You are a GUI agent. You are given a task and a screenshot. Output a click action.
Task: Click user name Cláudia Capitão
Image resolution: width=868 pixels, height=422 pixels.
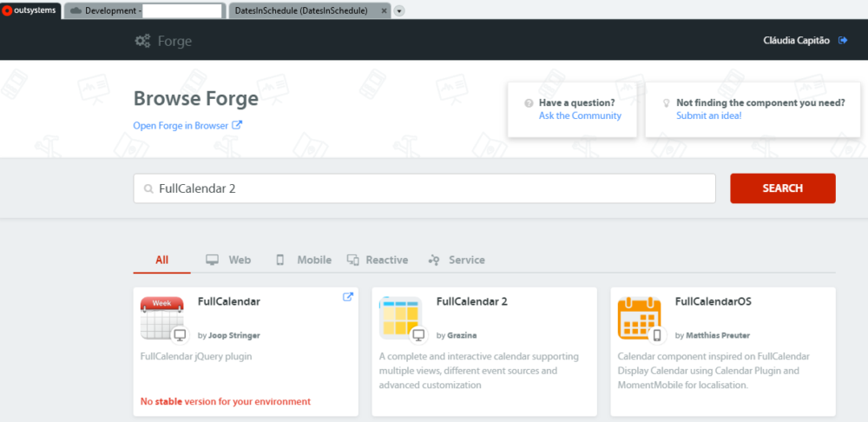click(796, 41)
